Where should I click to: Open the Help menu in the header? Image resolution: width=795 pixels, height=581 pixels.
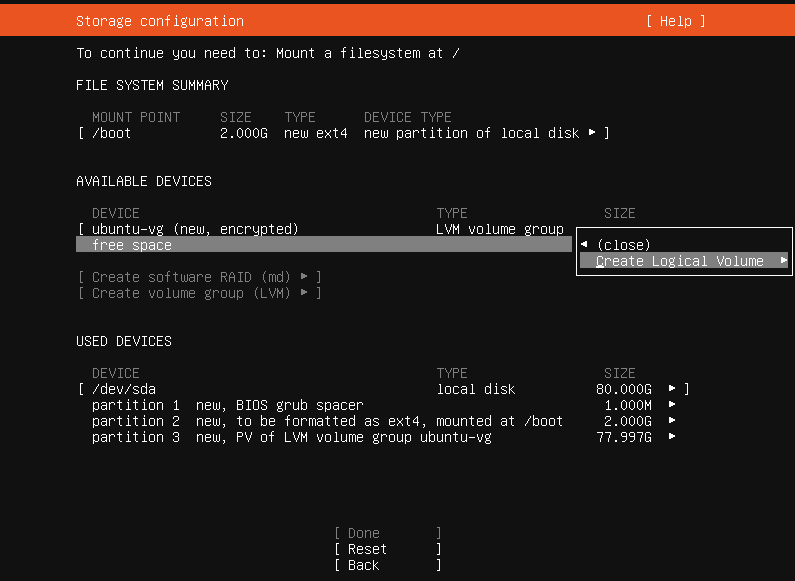click(x=675, y=21)
